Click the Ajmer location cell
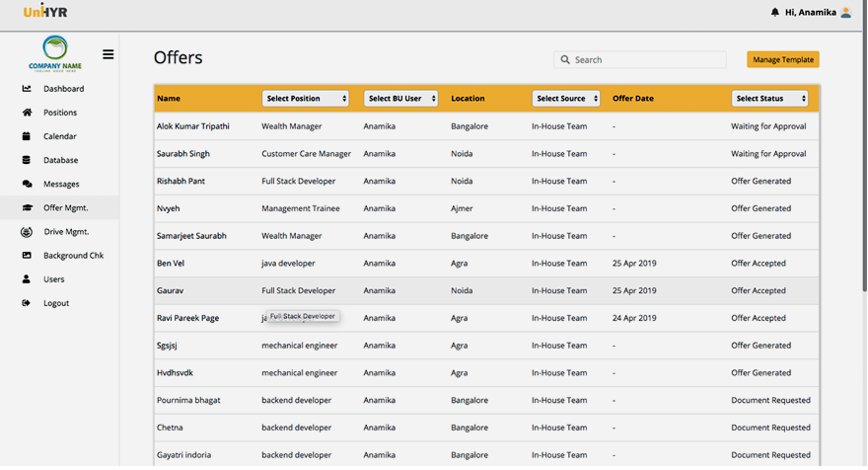 tap(462, 208)
